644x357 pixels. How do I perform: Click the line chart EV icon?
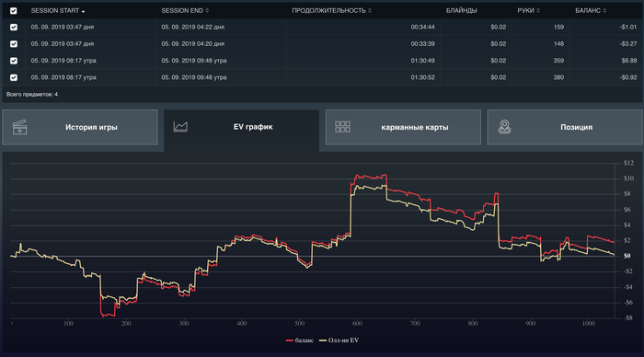(180, 127)
